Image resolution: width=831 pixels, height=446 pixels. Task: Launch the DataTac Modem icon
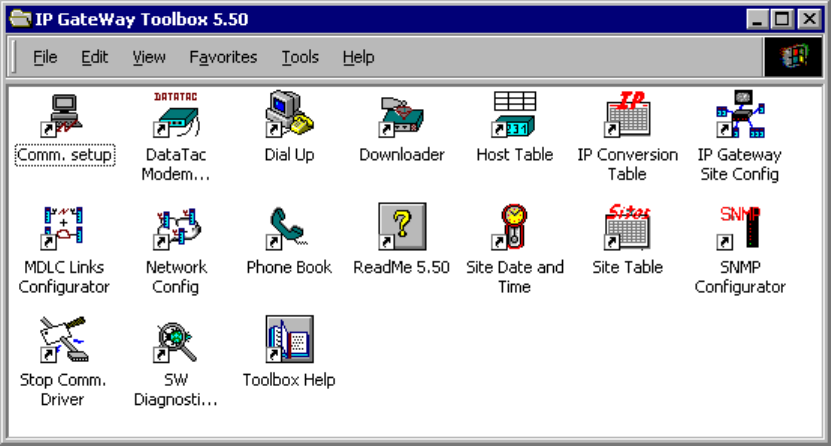pyautogui.click(x=176, y=114)
